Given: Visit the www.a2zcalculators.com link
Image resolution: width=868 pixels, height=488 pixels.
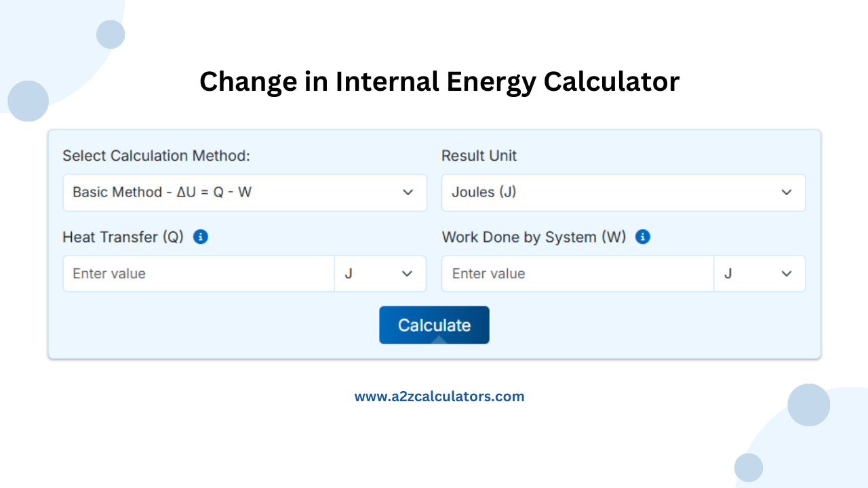Looking at the screenshot, I should pos(439,396).
